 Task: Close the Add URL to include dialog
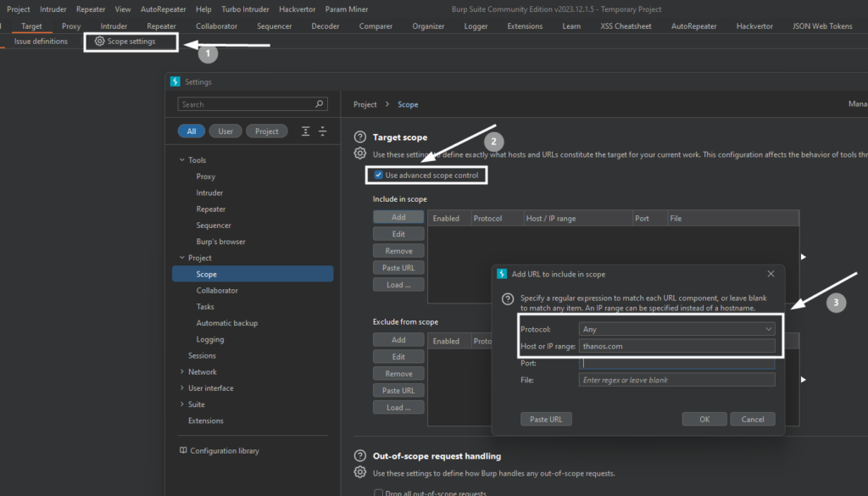coord(771,274)
